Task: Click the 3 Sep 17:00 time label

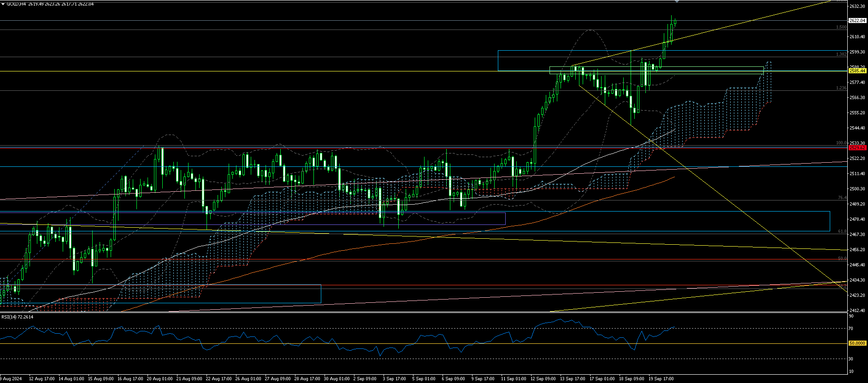Action: tap(395, 379)
